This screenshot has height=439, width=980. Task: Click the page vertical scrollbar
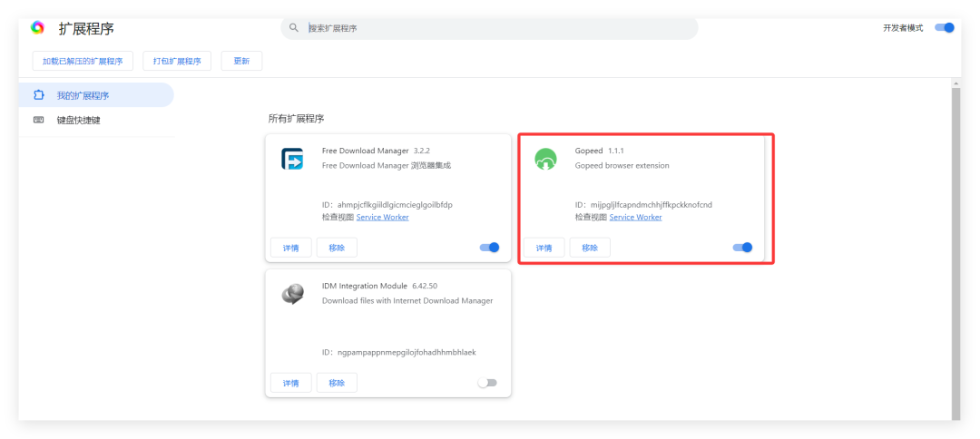pyautogui.click(x=955, y=245)
